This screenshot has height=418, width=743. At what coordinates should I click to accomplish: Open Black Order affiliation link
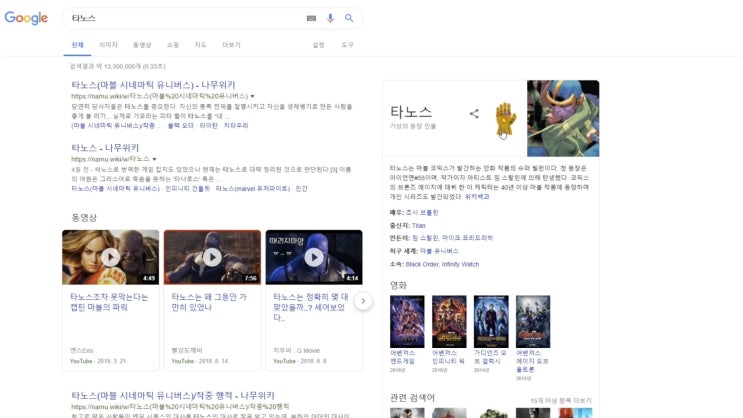[422, 264]
